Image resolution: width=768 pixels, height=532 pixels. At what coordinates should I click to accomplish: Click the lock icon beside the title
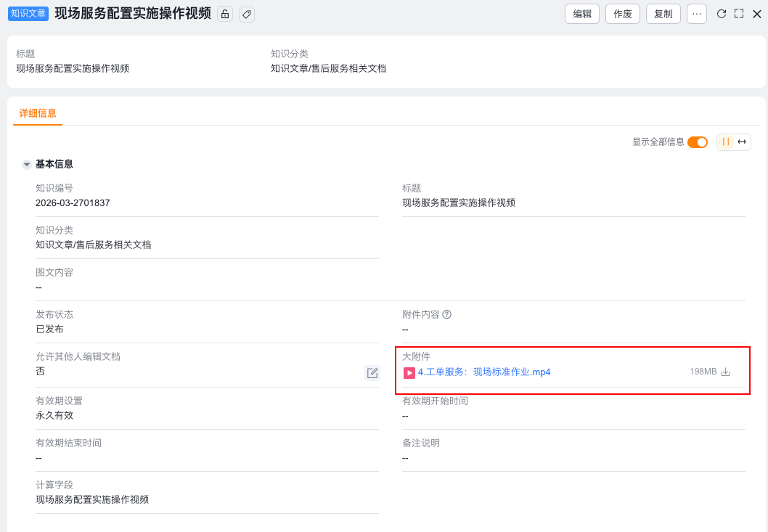coord(225,15)
